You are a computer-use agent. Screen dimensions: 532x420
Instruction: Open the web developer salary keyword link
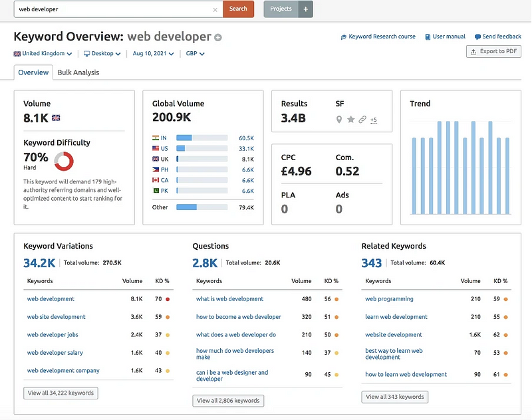point(55,353)
